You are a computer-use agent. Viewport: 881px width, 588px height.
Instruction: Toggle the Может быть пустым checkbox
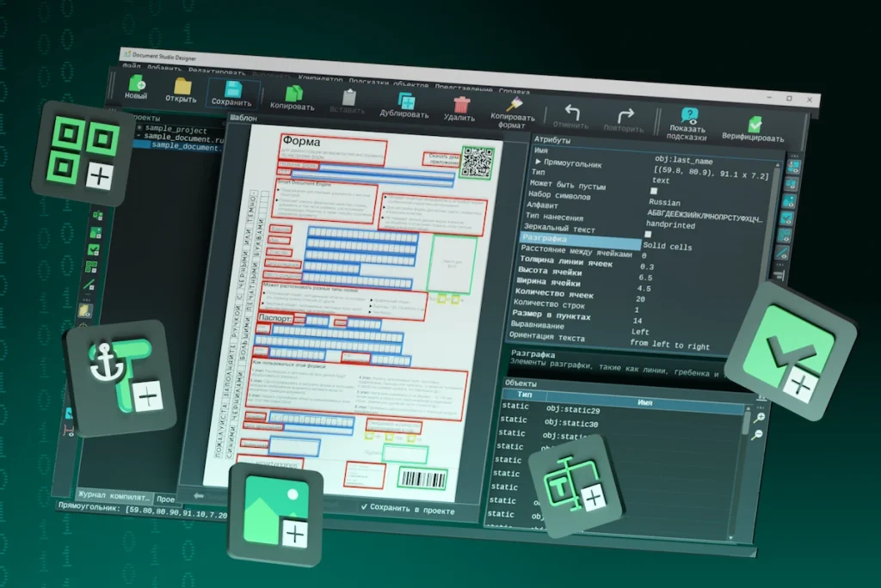point(655,192)
